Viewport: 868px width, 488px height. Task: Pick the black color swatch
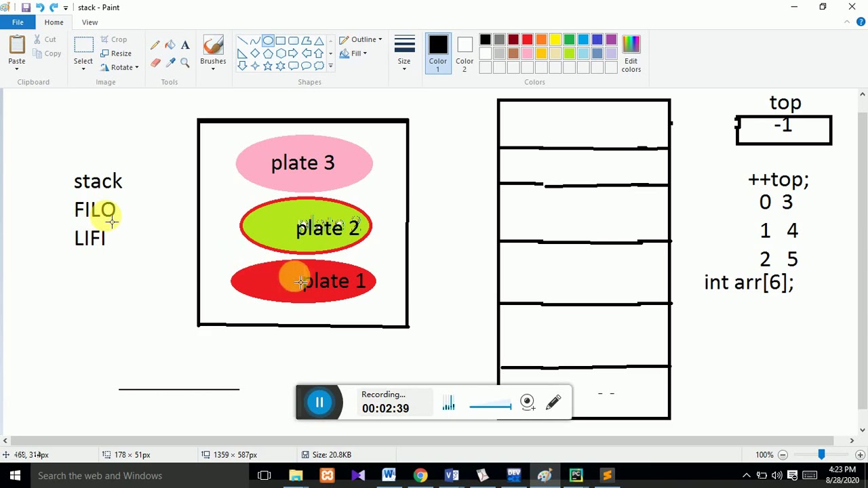(x=485, y=40)
